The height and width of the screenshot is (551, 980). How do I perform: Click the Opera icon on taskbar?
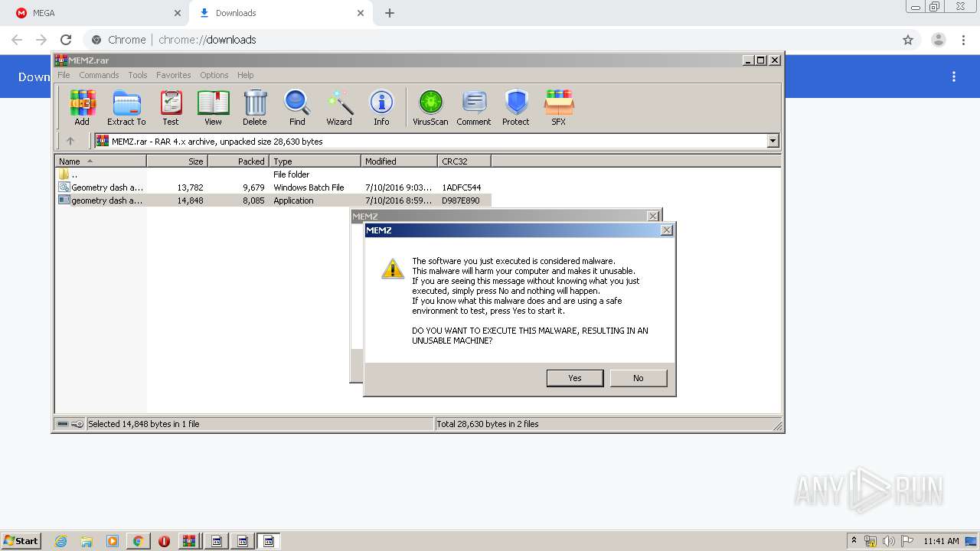[x=164, y=541]
